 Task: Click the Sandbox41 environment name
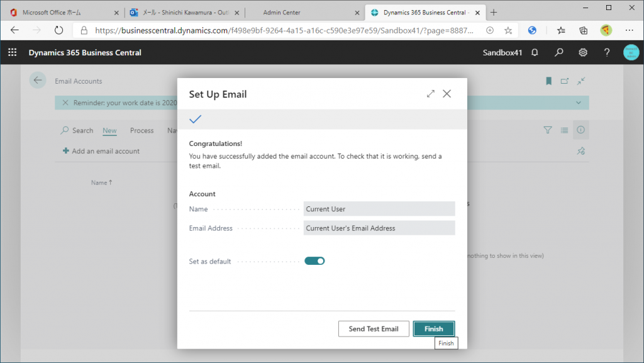coord(502,53)
